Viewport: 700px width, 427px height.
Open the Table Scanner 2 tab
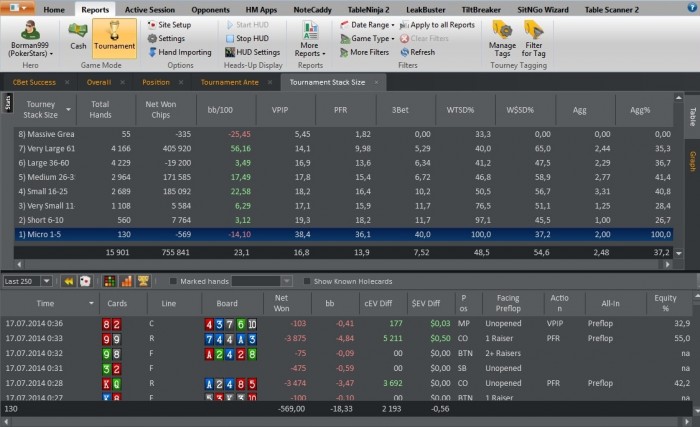[x=612, y=9]
